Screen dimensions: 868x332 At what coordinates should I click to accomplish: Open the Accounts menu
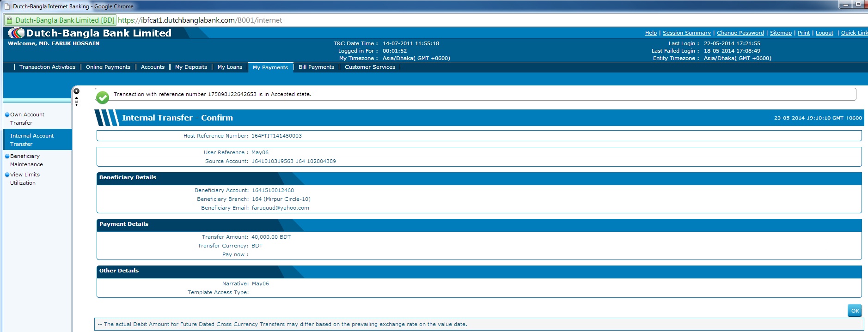pyautogui.click(x=153, y=67)
